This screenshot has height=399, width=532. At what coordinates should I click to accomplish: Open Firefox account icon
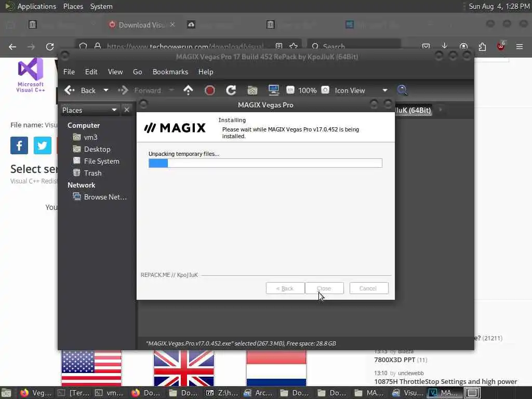tap(463, 46)
